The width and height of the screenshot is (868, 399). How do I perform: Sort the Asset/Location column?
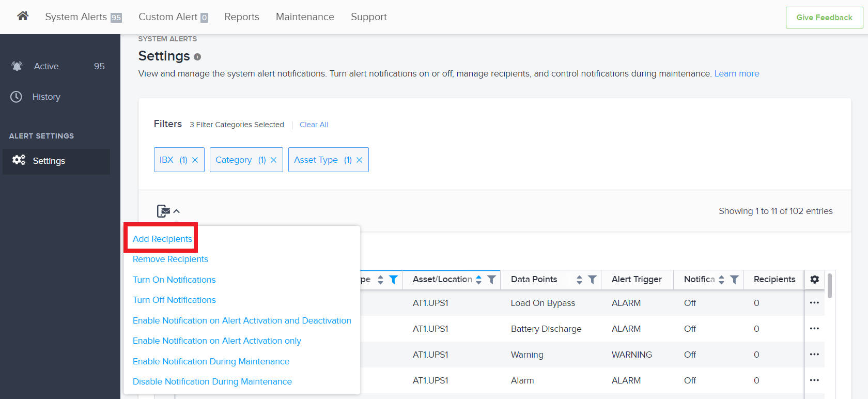pos(479,280)
